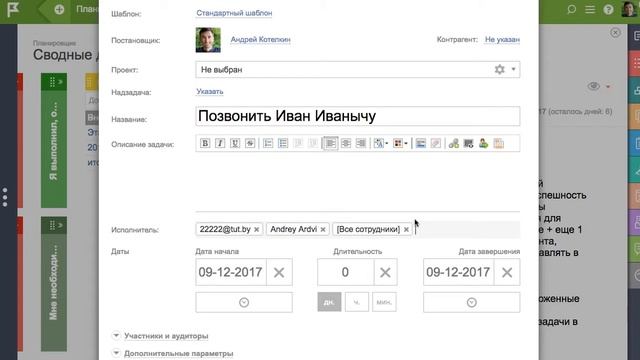Click the end date field 09-12-2017

pos(458,272)
